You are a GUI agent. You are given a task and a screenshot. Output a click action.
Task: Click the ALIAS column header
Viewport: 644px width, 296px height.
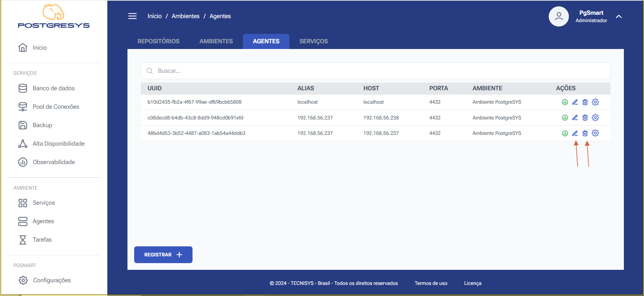(x=306, y=88)
